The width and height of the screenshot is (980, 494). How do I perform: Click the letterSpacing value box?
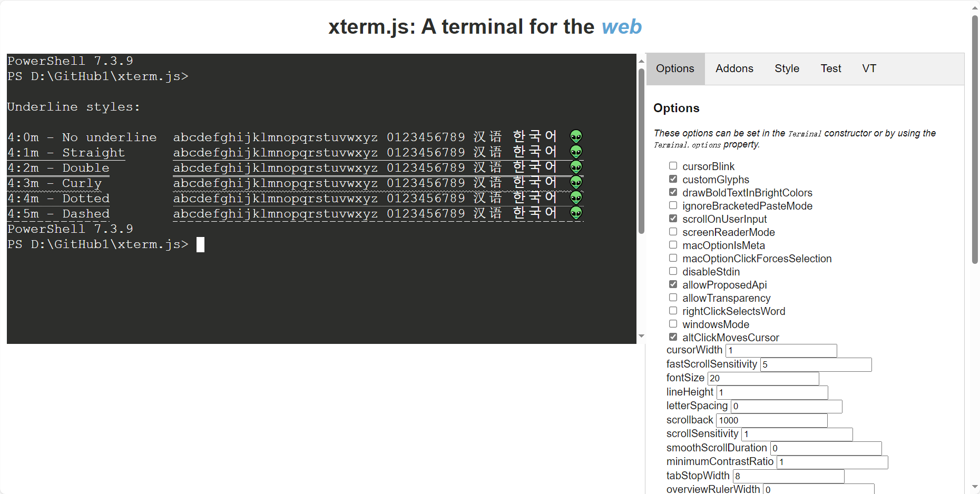point(786,406)
